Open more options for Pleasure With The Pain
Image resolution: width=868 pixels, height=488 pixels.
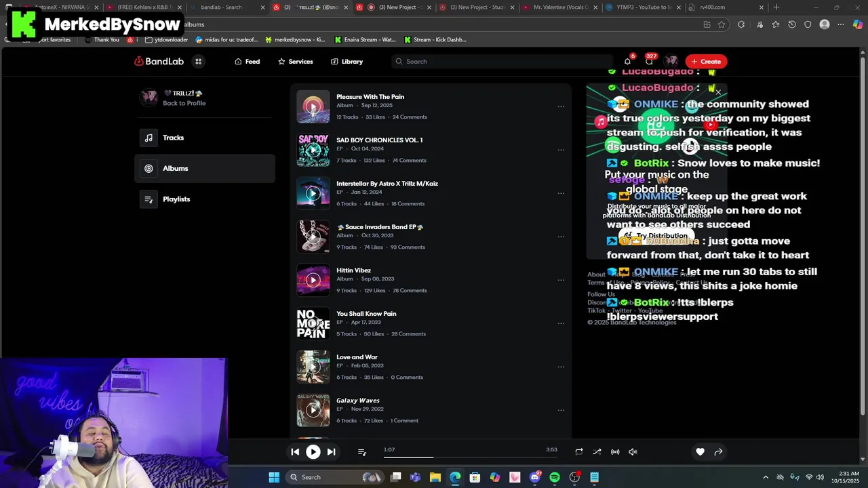[x=561, y=106]
